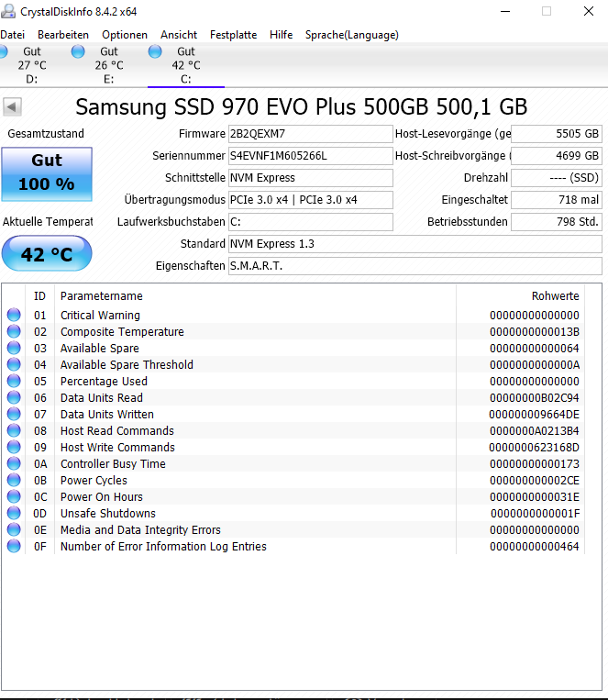The image size is (608, 700).
Task: Click status orb of Available Spare row
Action: 14,348
